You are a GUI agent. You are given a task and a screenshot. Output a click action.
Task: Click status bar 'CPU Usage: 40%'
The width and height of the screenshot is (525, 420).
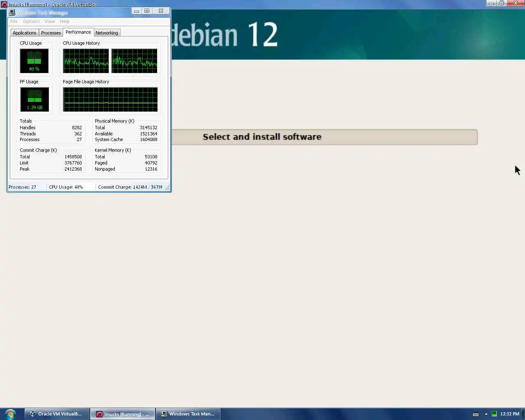point(66,187)
